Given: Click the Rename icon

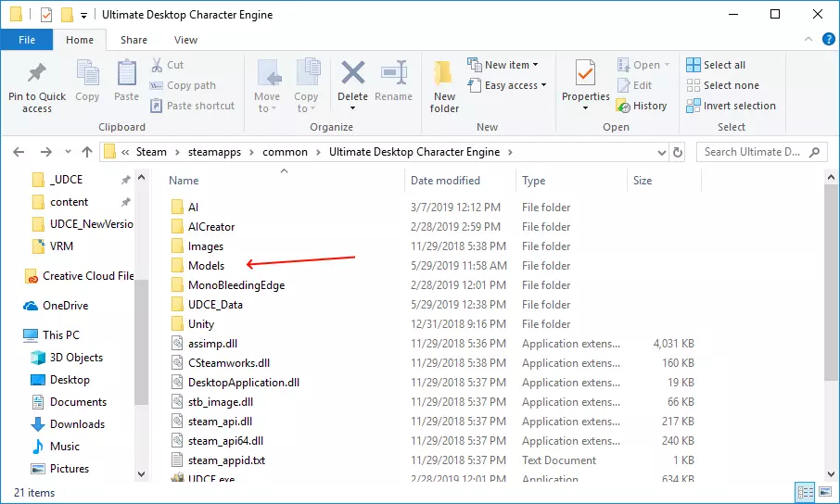Looking at the screenshot, I should click(x=394, y=73).
